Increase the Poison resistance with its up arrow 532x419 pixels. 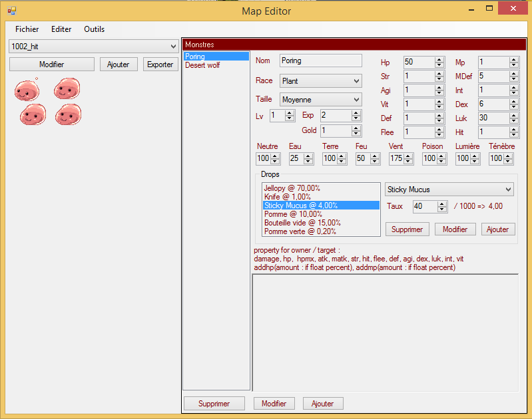coord(441,156)
